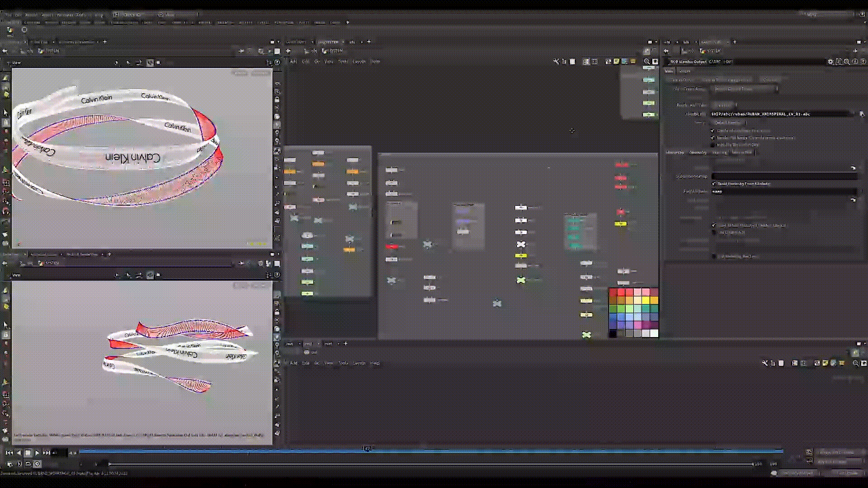Open the Format dropdown below the Alembic file field
Image resolution: width=868 pixels, height=488 pixels.
pyautogui.click(x=729, y=122)
